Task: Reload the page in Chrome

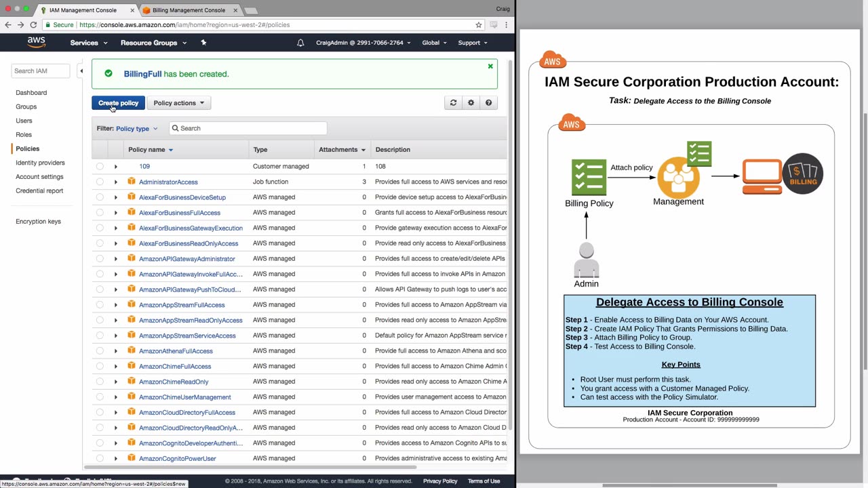Action: coord(33,24)
